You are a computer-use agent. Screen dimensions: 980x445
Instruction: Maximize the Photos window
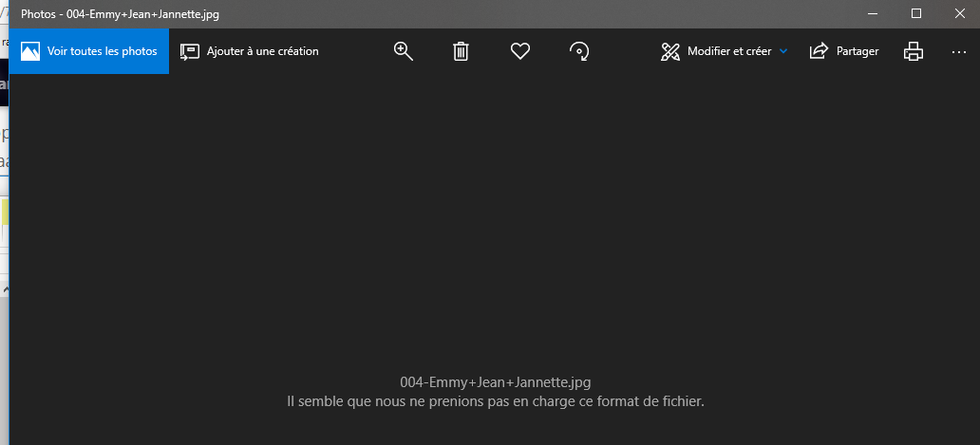pyautogui.click(x=916, y=13)
